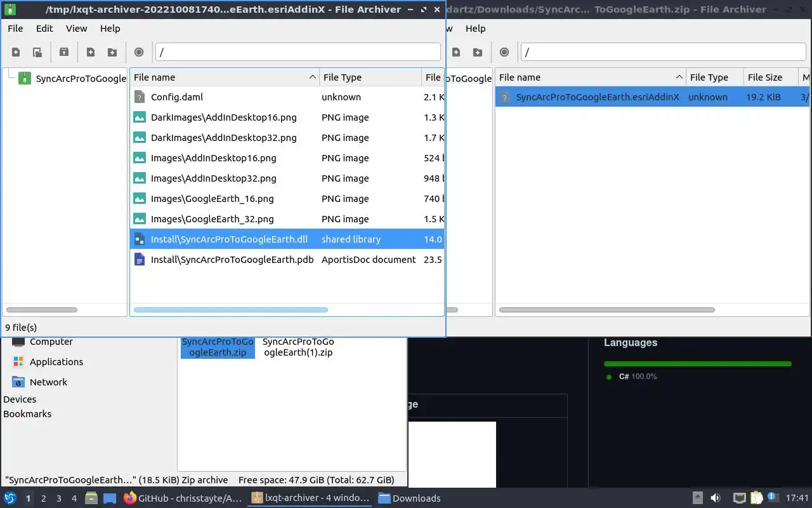812x508 pixels.
Task: Click the removable media eject tray icon
Action: point(697,498)
